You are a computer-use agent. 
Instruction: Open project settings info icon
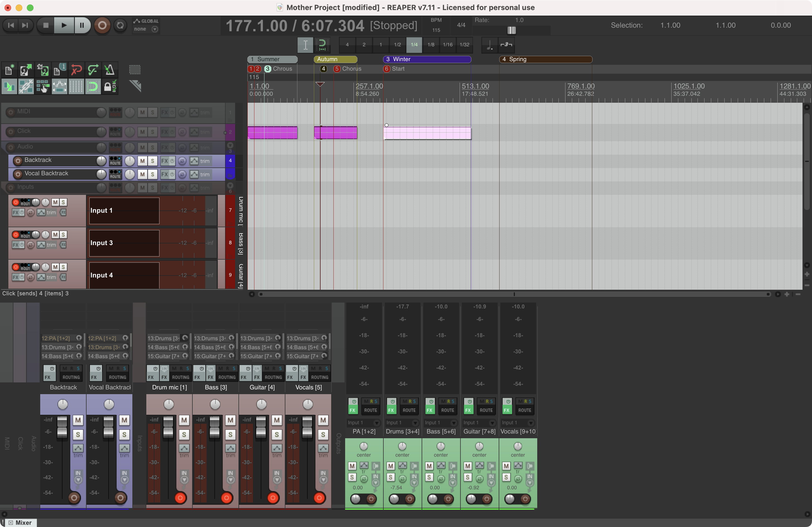(x=59, y=70)
